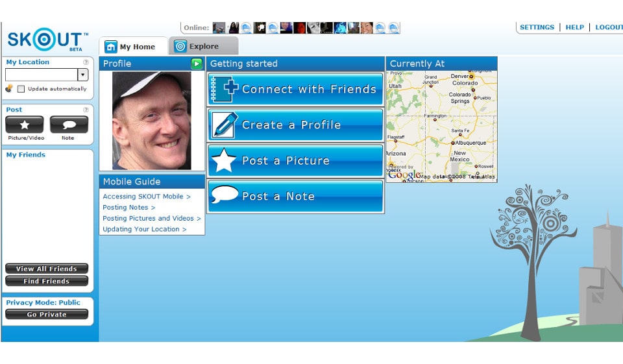Open the Settings link
Viewport: 623px width, 364px height.
(537, 27)
